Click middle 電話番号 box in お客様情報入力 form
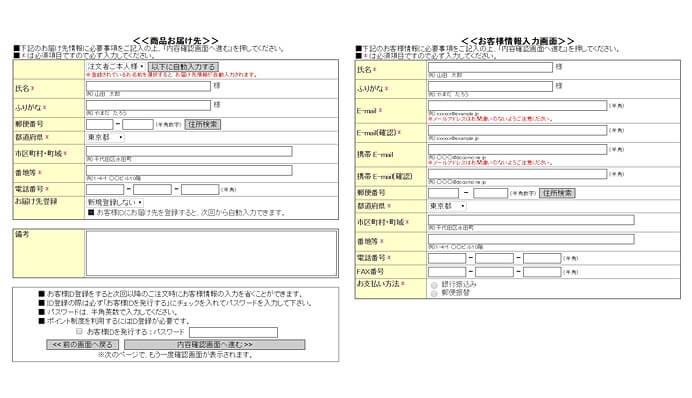 (494, 258)
